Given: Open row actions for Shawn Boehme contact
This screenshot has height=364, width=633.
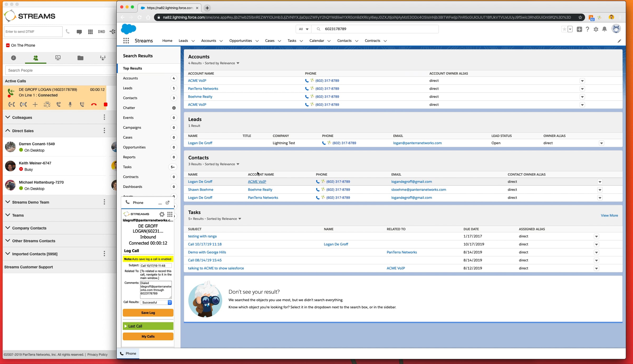Looking at the screenshot, I should pos(600,190).
